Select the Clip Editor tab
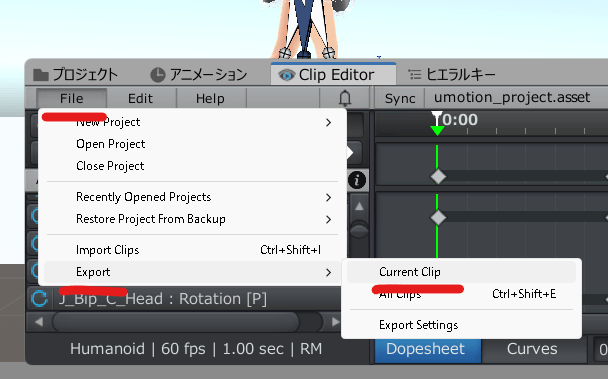 click(x=333, y=74)
